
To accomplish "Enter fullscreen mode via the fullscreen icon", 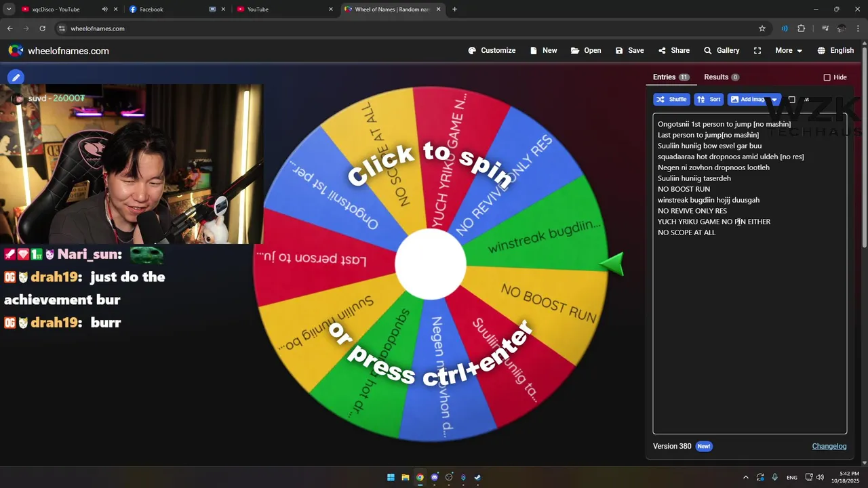I will [757, 51].
